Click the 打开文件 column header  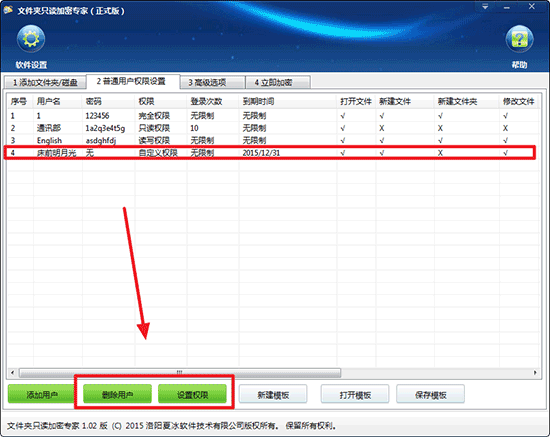[x=356, y=101]
